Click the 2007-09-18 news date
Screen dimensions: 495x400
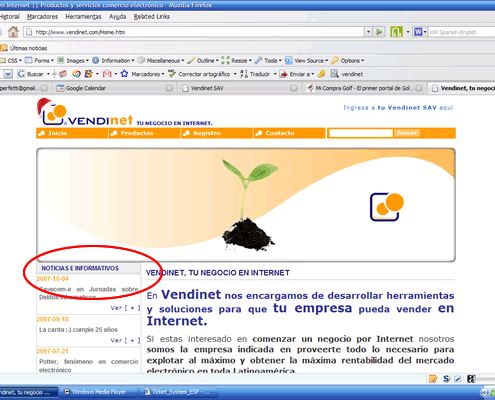[x=52, y=319]
